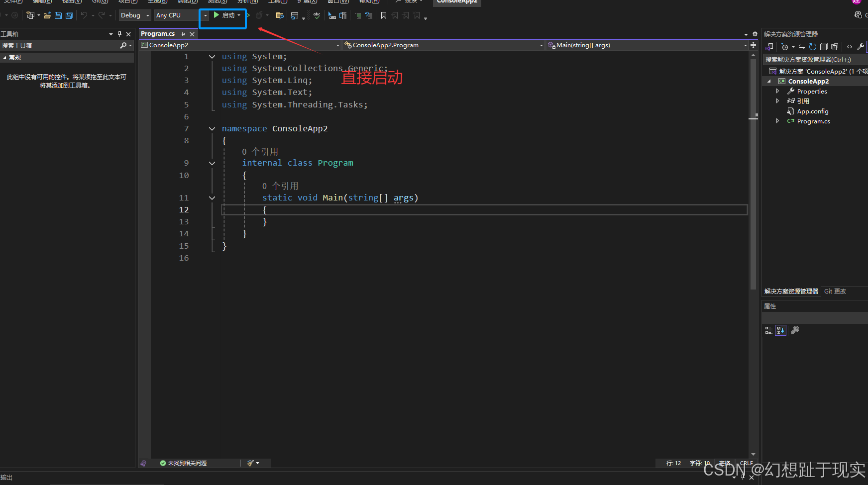Collapse the Main method code region
Viewport: 868px width, 485px height.
[212, 197]
